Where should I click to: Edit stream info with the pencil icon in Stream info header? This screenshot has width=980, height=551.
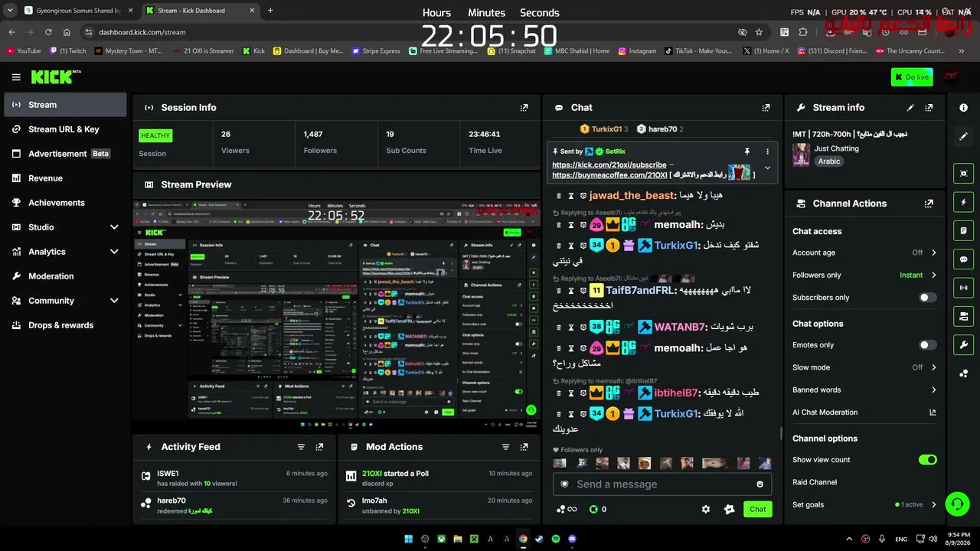coord(910,108)
